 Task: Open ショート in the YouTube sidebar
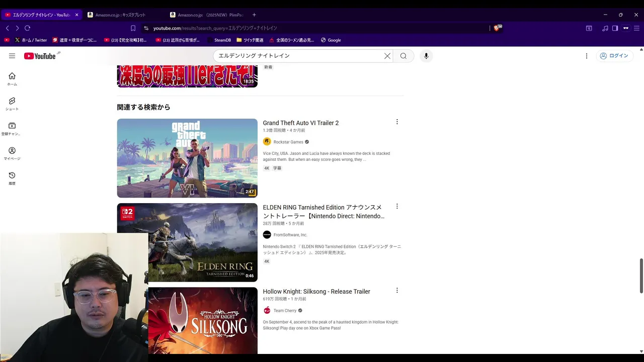pos(12,104)
